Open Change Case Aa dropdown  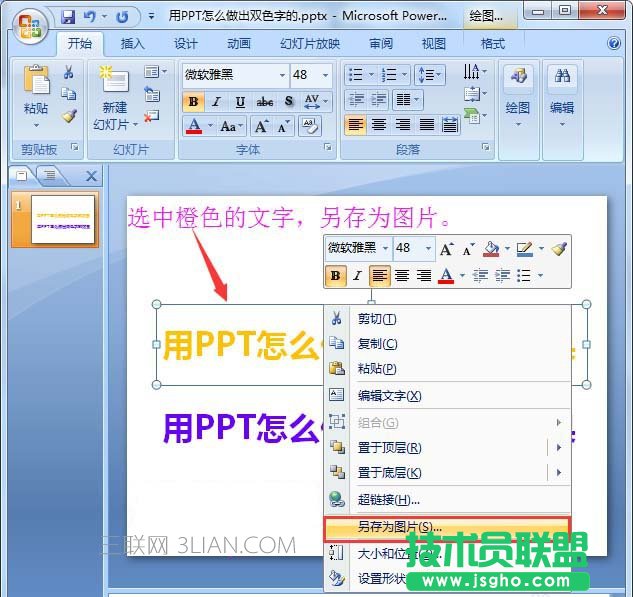[x=231, y=126]
